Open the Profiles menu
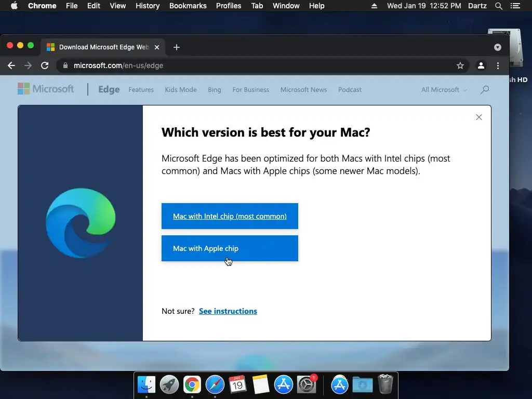This screenshot has width=532, height=399. coord(229,6)
